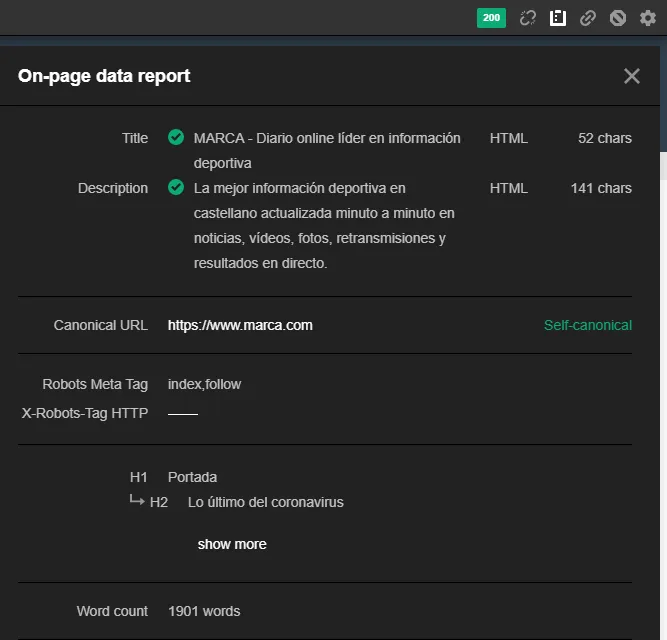
Task: Click the X-Robots-Tag HTTP label
Action: click(85, 413)
